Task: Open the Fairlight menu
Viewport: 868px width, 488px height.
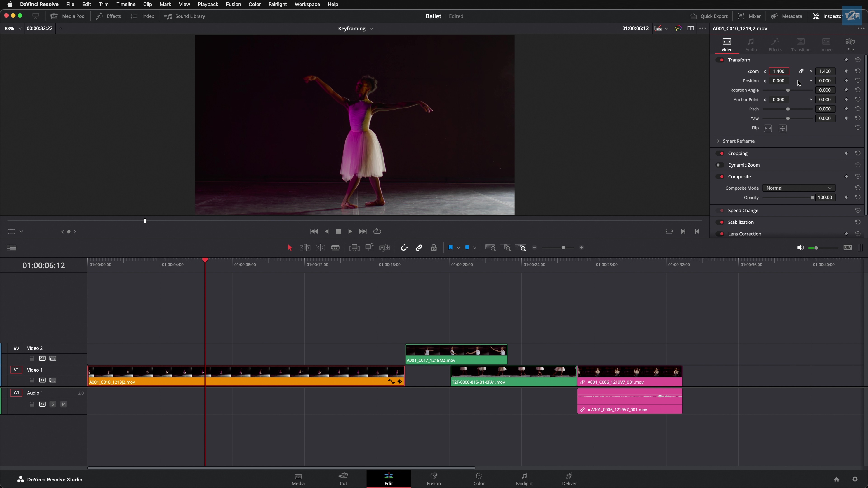Action: click(x=277, y=4)
